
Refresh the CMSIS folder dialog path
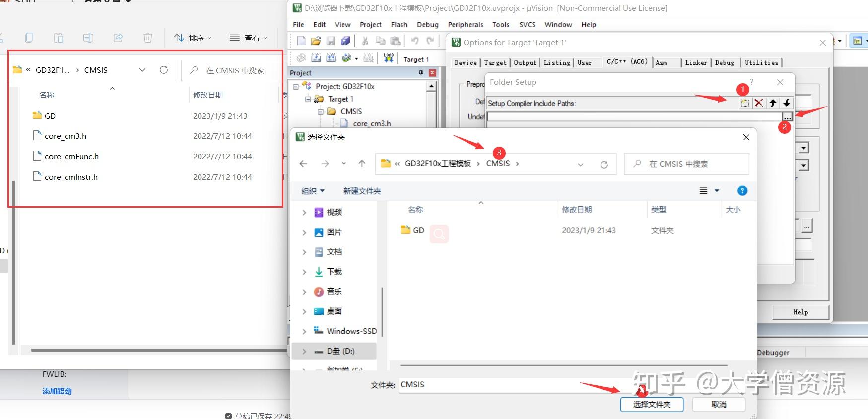coord(604,164)
